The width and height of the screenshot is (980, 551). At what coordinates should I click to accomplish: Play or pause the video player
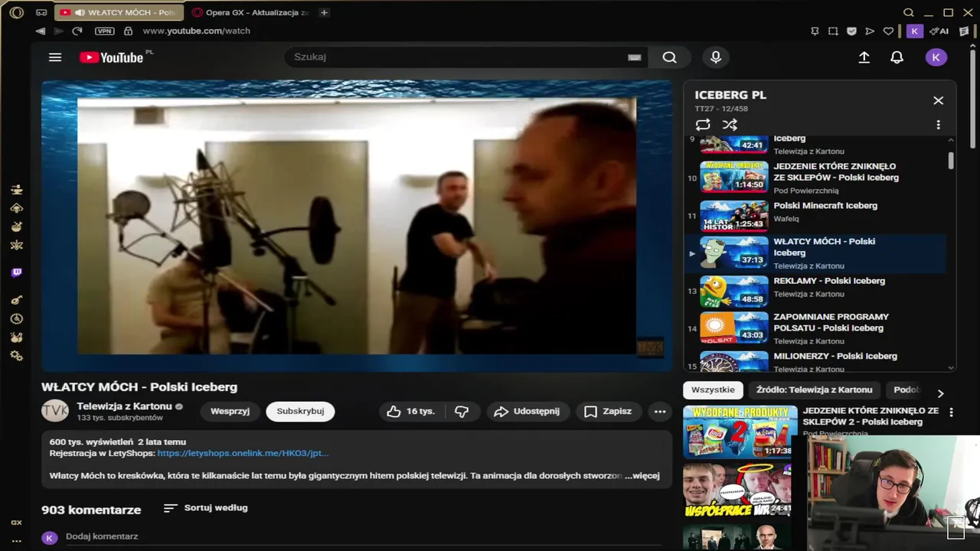(357, 226)
